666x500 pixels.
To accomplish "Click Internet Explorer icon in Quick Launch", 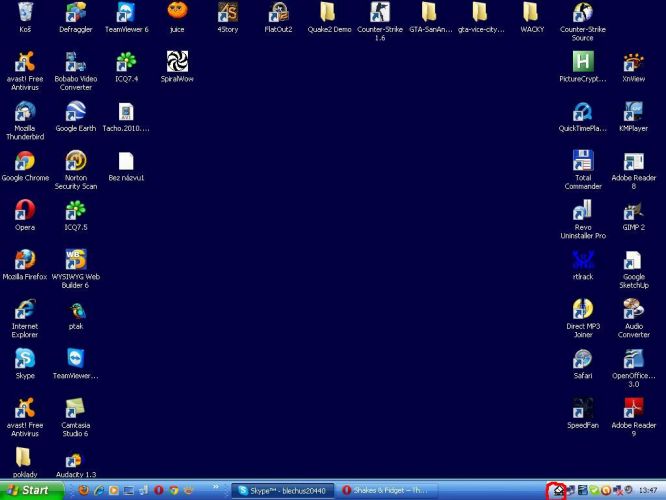I will coord(99,491).
